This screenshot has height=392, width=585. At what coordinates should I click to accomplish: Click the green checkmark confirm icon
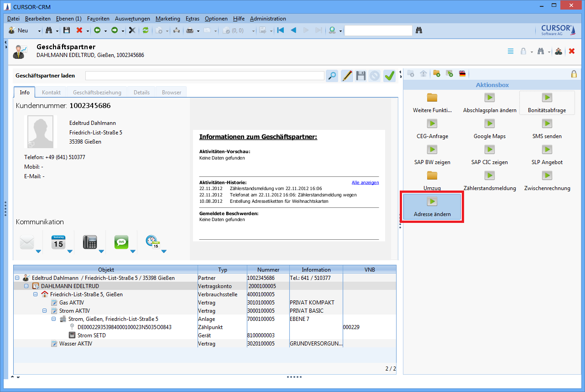coord(389,76)
